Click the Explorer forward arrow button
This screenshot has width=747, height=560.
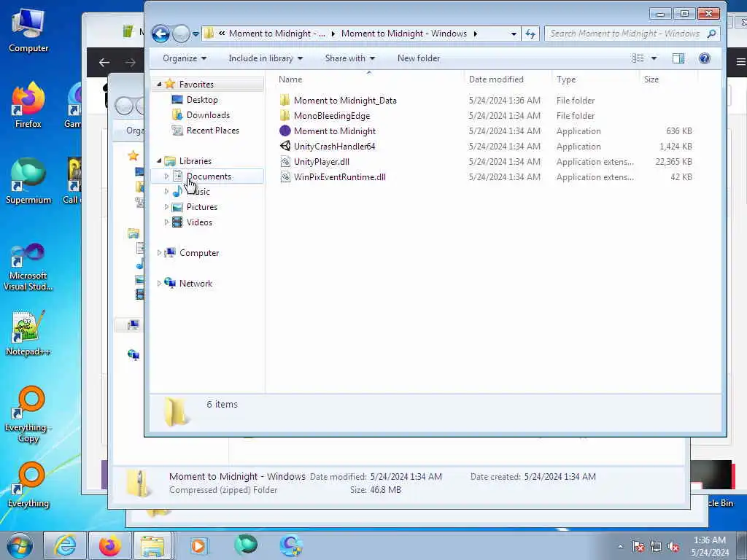[x=181, y=34]
